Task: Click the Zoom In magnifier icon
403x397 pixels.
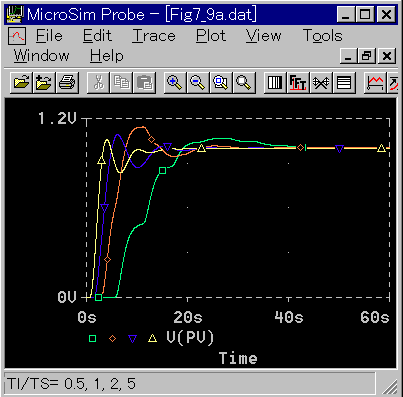Action: 175,82
